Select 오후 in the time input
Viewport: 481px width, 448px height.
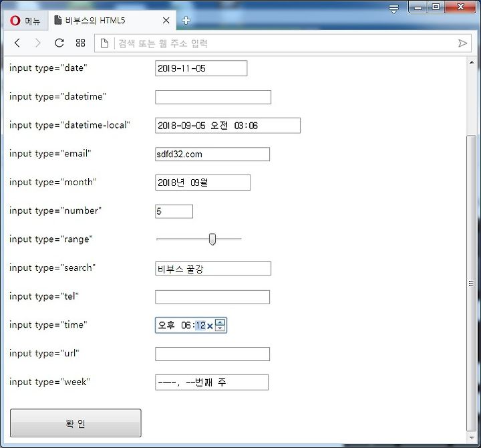[x=166, y=325]
